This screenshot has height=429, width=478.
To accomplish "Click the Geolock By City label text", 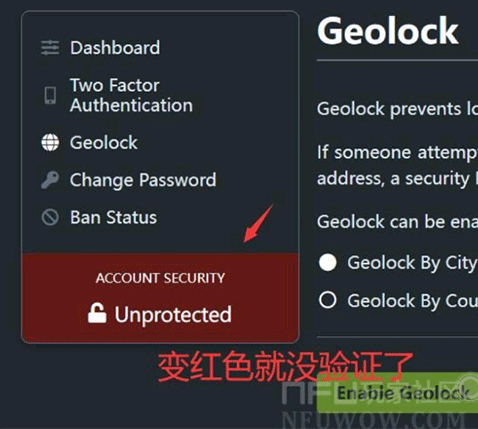I will (x=413, y=263).
